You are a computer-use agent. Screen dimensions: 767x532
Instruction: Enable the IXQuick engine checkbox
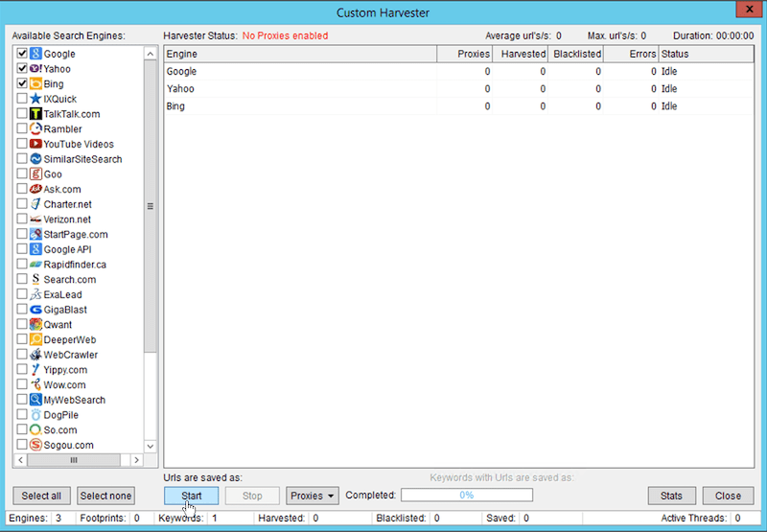click(x=22, y=99)
